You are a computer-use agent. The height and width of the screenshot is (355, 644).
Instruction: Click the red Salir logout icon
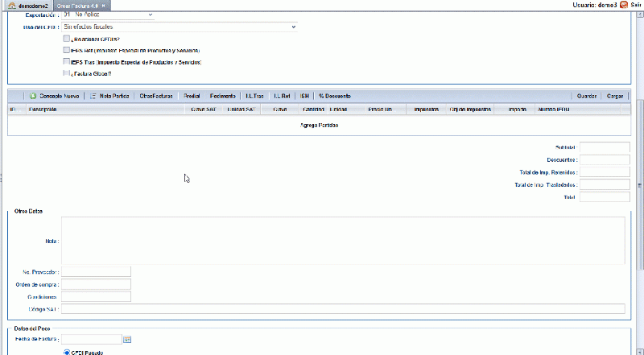coord(624,5)
